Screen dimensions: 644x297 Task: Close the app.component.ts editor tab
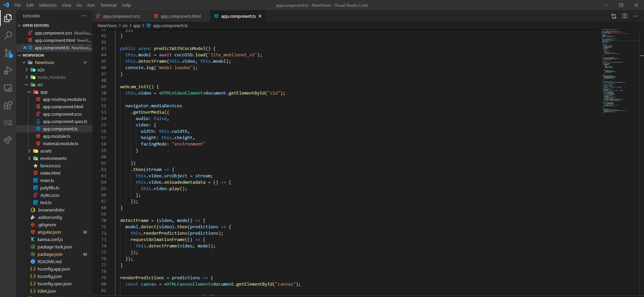click(260, 16)
